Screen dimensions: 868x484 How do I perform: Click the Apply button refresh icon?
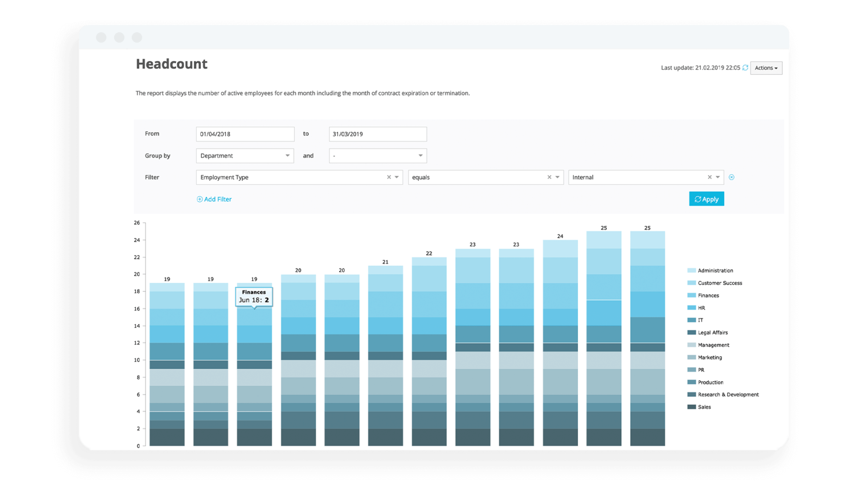[698, 199]
